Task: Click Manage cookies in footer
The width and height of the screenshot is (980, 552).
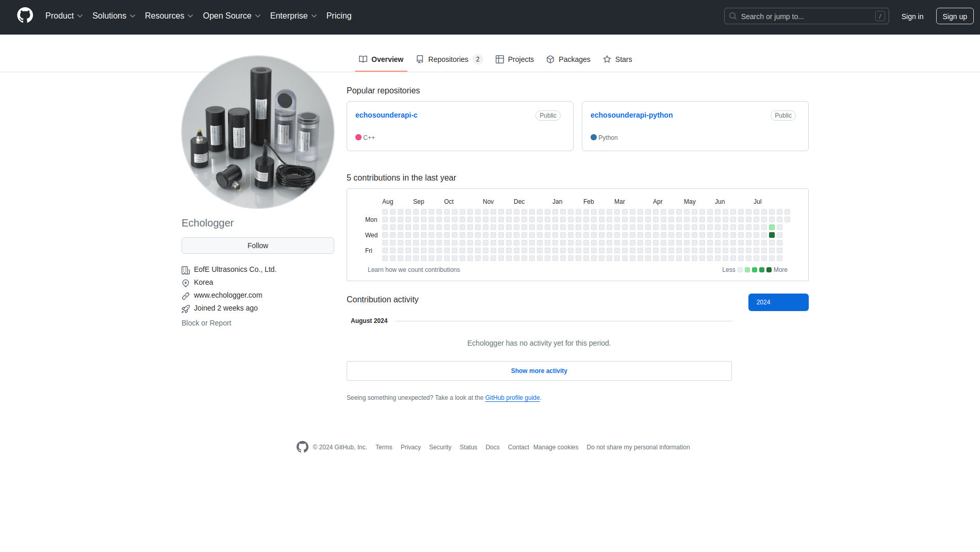Action: pyautogui.click(x=556, y=447)
